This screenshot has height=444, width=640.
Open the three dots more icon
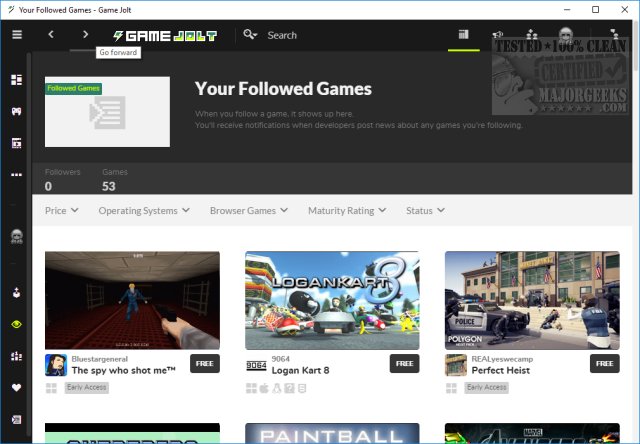tap(17, 175)
